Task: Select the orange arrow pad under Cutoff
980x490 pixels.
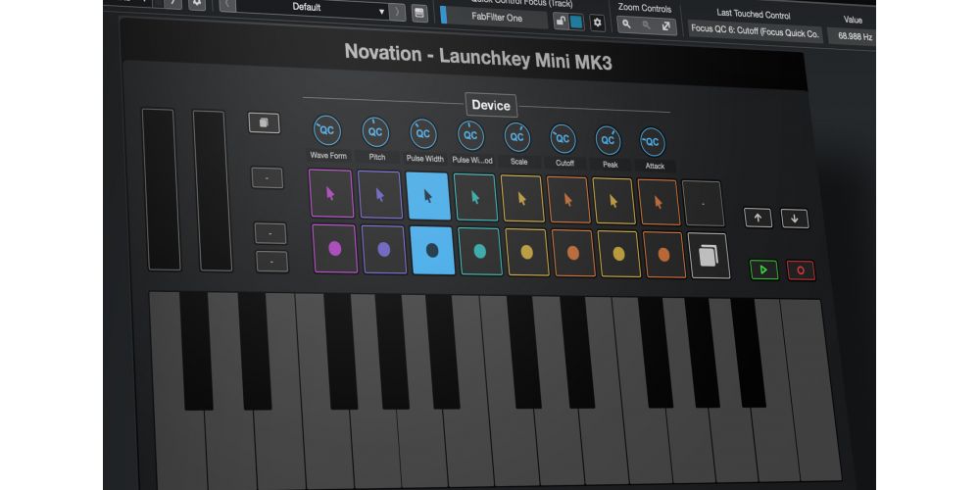Action: [x=568, y=200]
